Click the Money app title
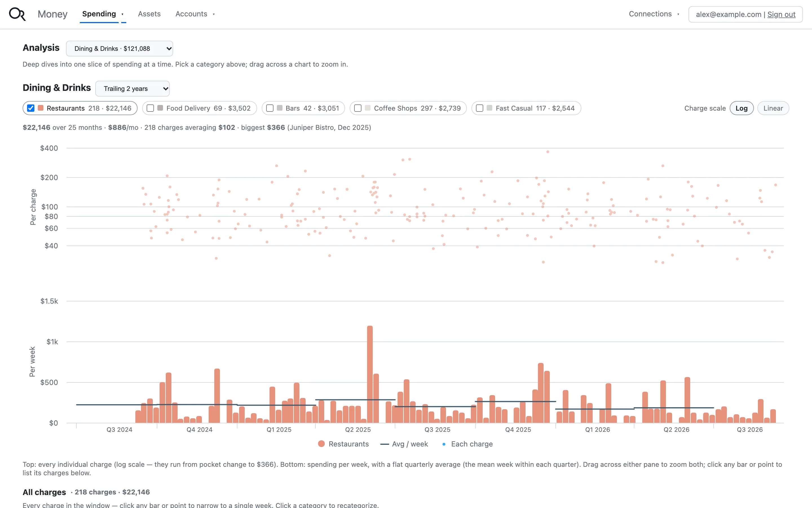 (52, 14)
